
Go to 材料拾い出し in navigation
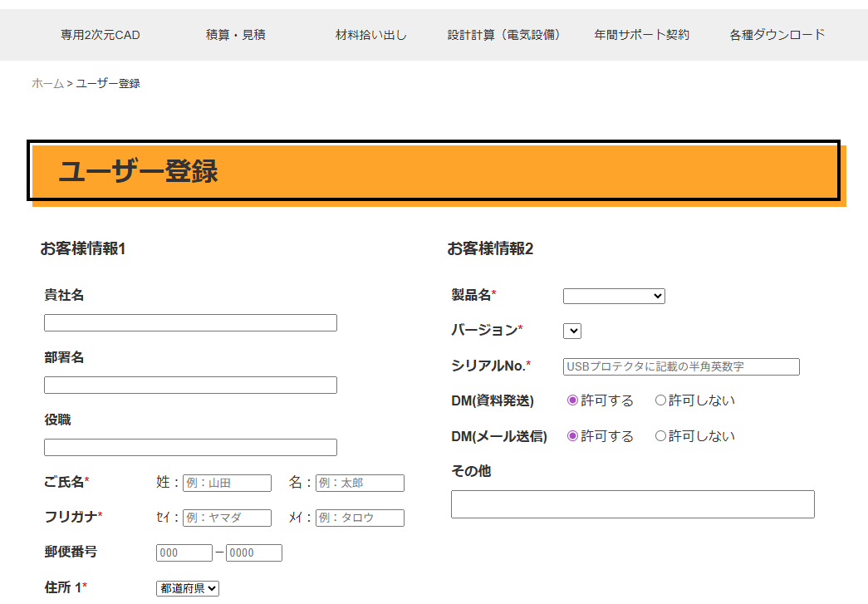(x=371, y=35)
